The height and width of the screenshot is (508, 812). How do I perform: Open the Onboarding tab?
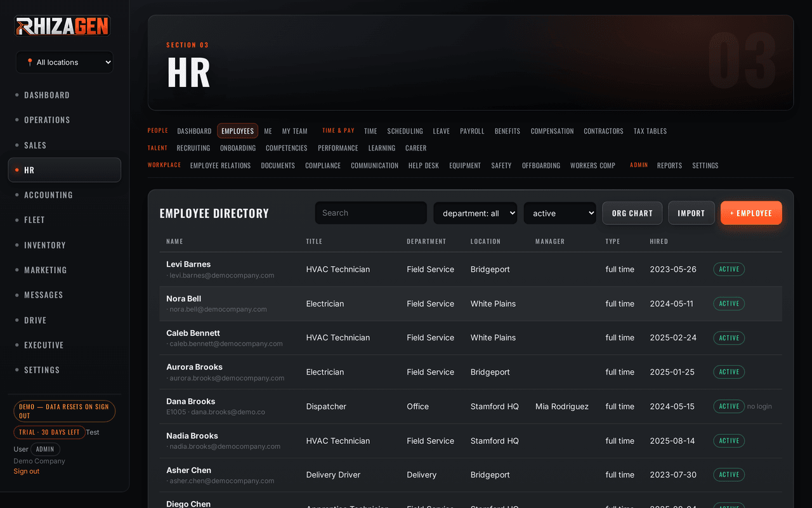click(x=238, y=148)
